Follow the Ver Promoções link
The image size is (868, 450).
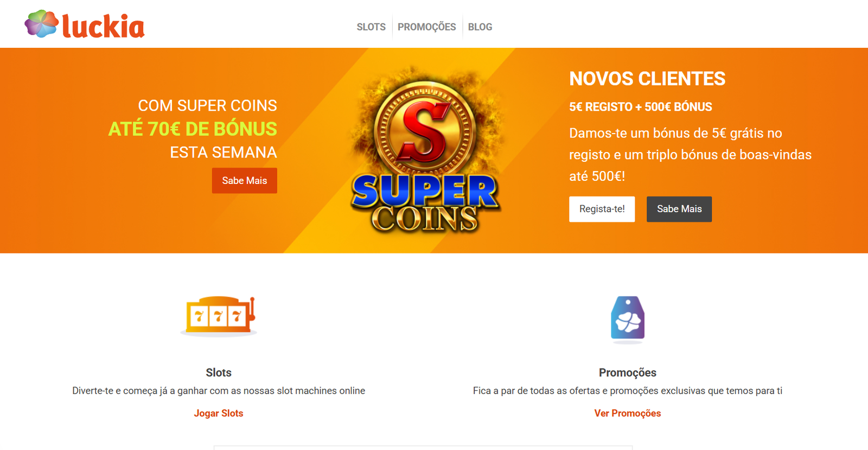click(628, 414)
